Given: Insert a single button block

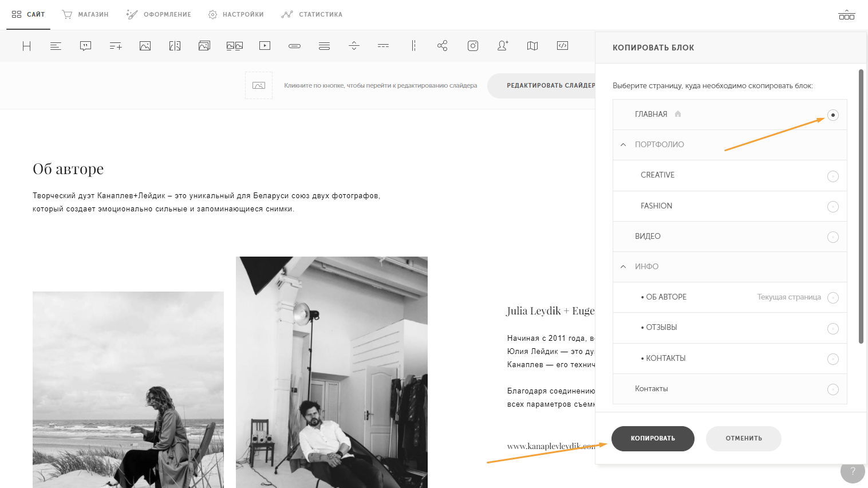Looking at the screenshot, I should tap(294, 46).
